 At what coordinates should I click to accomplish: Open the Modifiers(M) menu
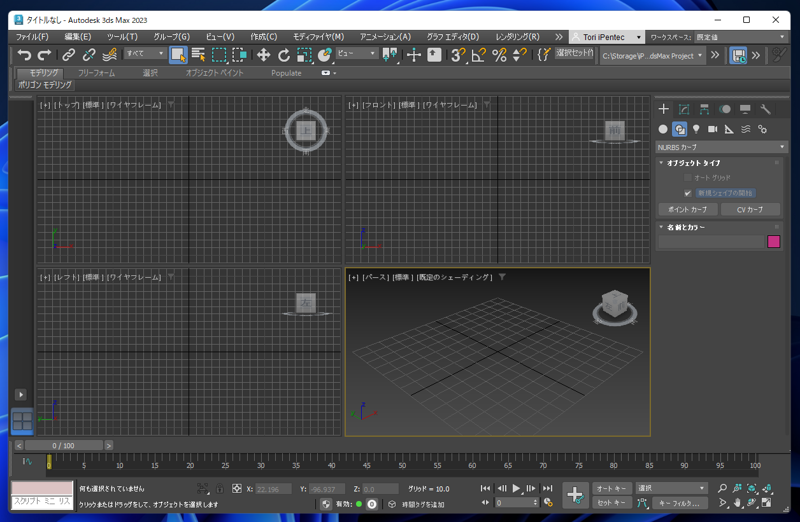point(318,37)
